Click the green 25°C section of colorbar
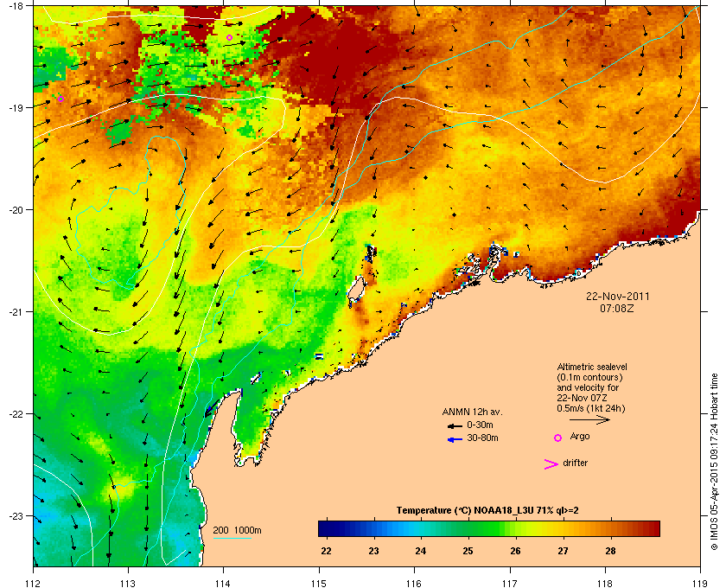Image resolution: width=726 pixels, height=588 pixels. pyautogui.click(x=468, y=528)
